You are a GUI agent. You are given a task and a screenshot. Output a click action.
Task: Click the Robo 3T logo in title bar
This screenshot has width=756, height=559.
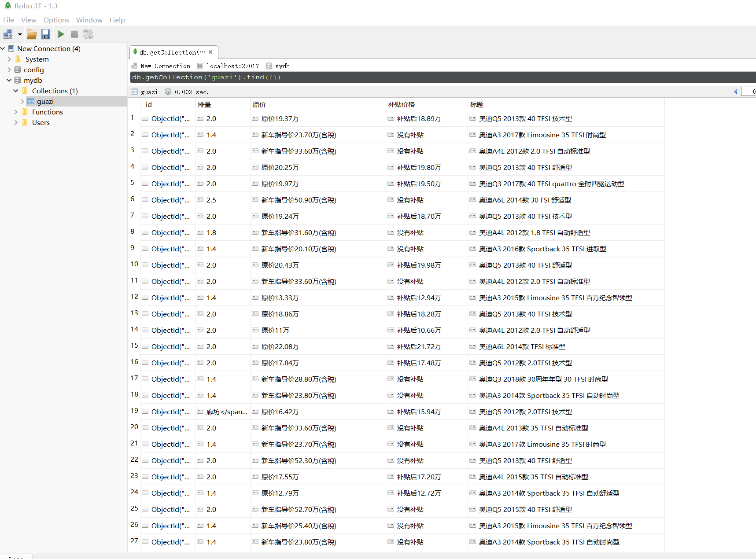(8, 6)
